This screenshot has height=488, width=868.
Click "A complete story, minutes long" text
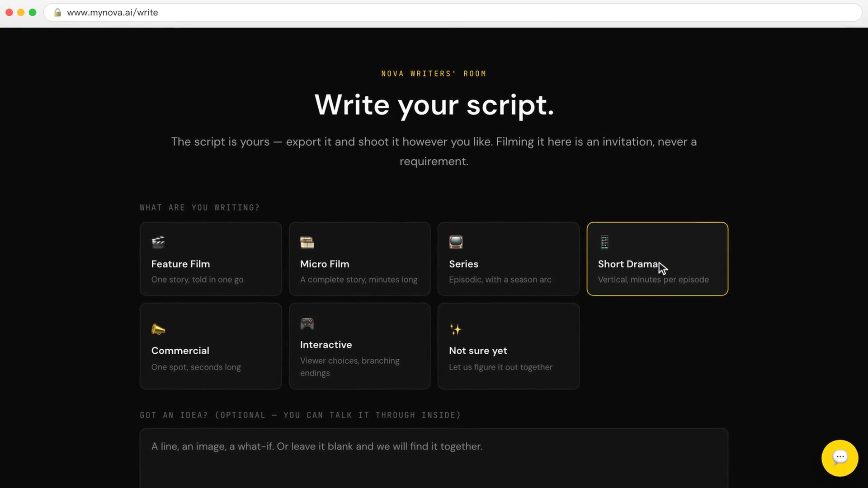pos(359,280)
